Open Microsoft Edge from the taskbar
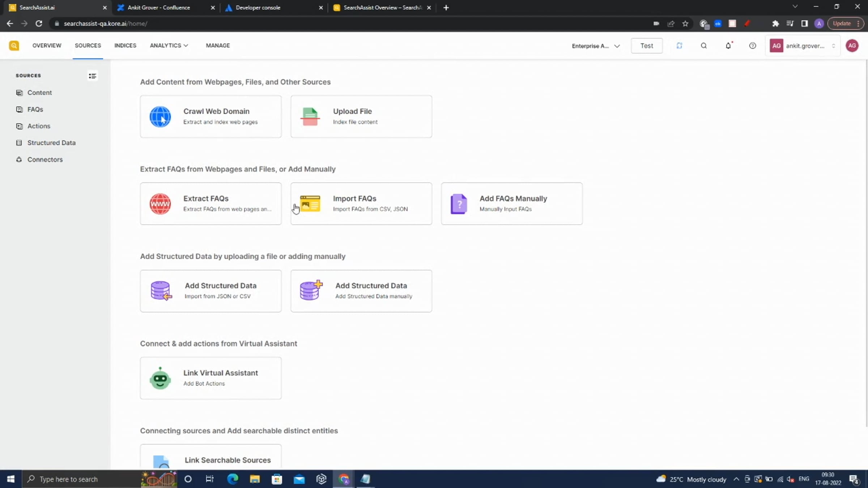 coord(233,479)
